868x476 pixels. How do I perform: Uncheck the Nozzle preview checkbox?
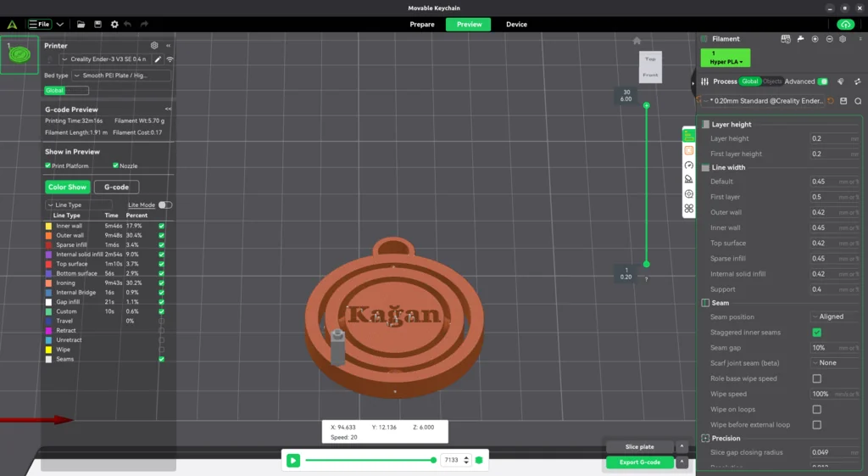point(115,165)
